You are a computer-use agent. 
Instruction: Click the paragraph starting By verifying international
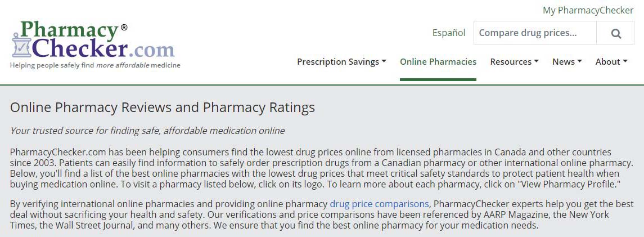pos(321,214)
